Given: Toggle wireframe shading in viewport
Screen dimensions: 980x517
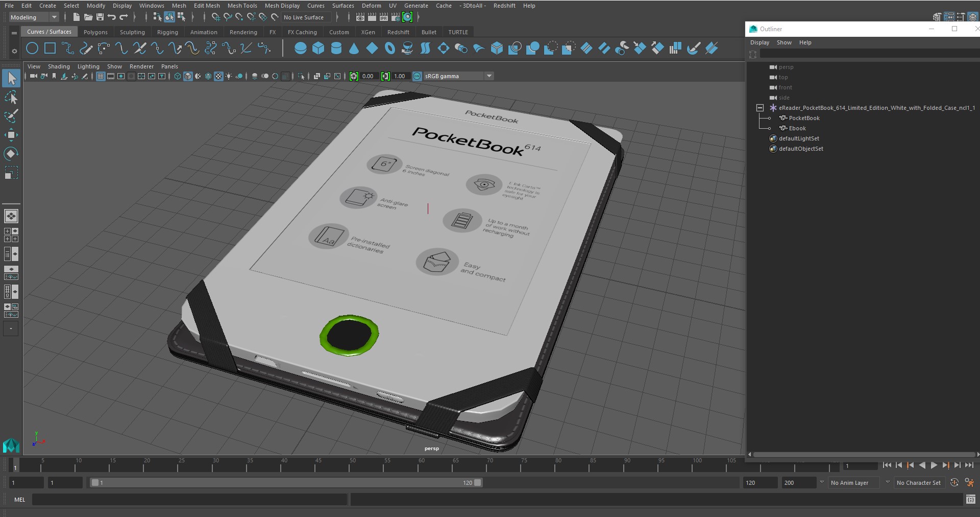Looking at the screenshot, I should (178, 76).
